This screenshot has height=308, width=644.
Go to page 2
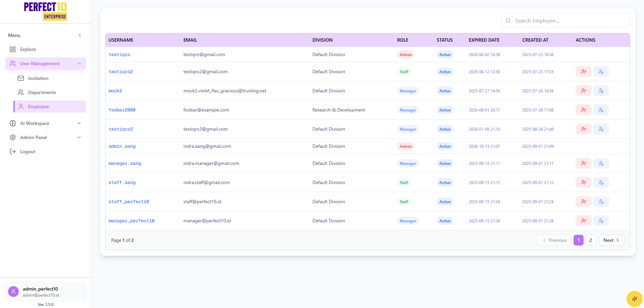591,240
